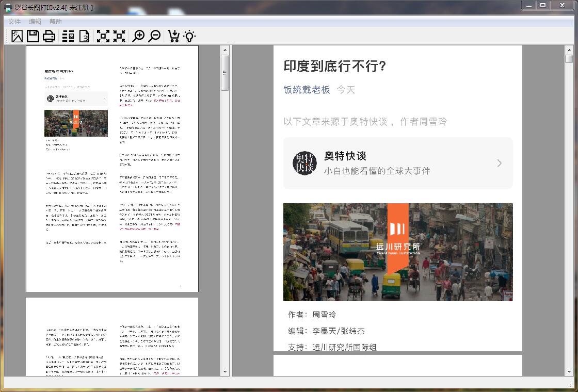The image size is (578, 392).
Task: Click the open image icon in toolbar
Action: (x=18, y=36)
